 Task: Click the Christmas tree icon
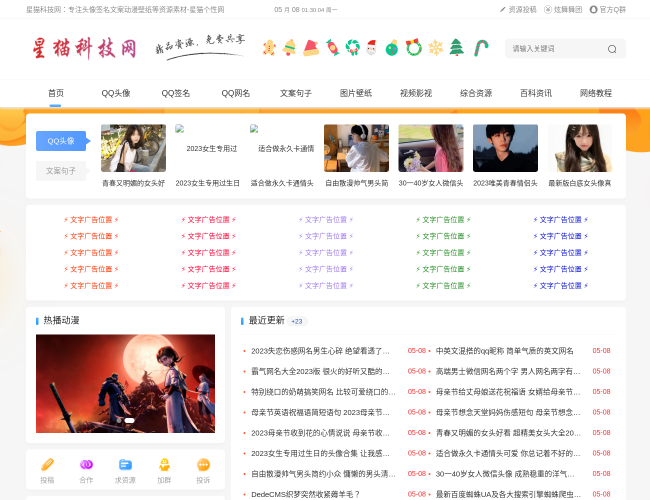pyautogui.click(x=456, y=47)
